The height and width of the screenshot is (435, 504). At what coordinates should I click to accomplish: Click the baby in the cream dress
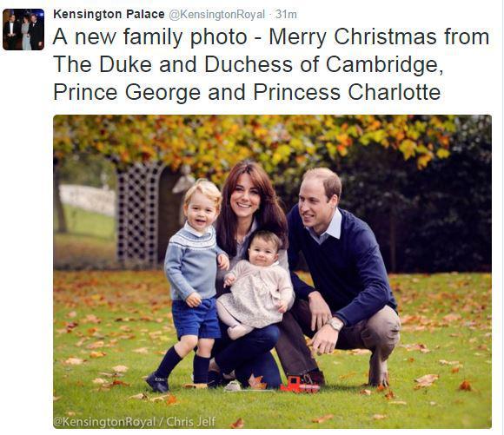coord(257,283)
